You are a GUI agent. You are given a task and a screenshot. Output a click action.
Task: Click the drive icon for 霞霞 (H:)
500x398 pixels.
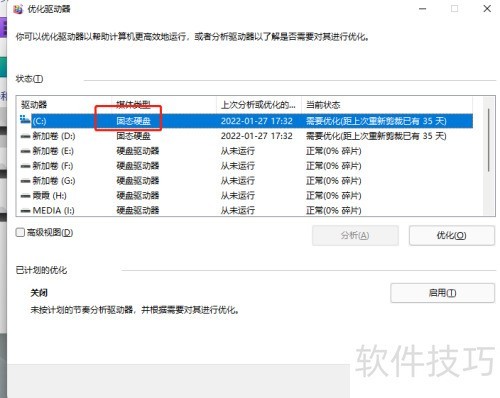pos(25,196)
